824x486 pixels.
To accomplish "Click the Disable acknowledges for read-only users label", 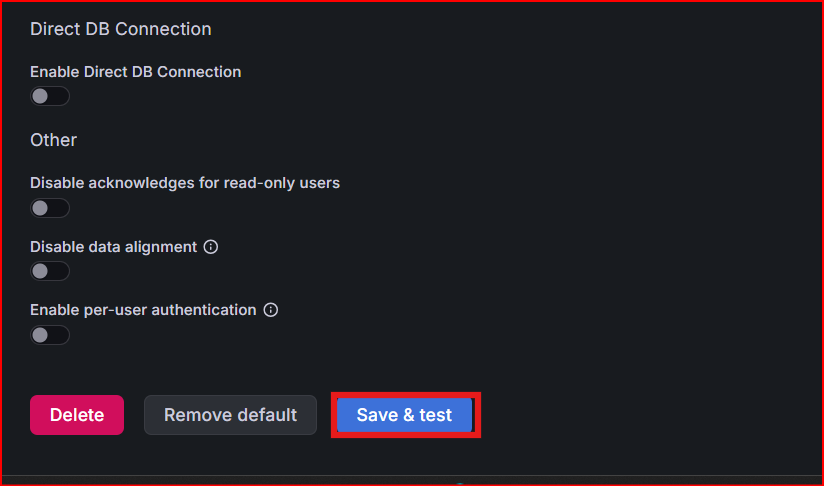I will coord(185,183).
